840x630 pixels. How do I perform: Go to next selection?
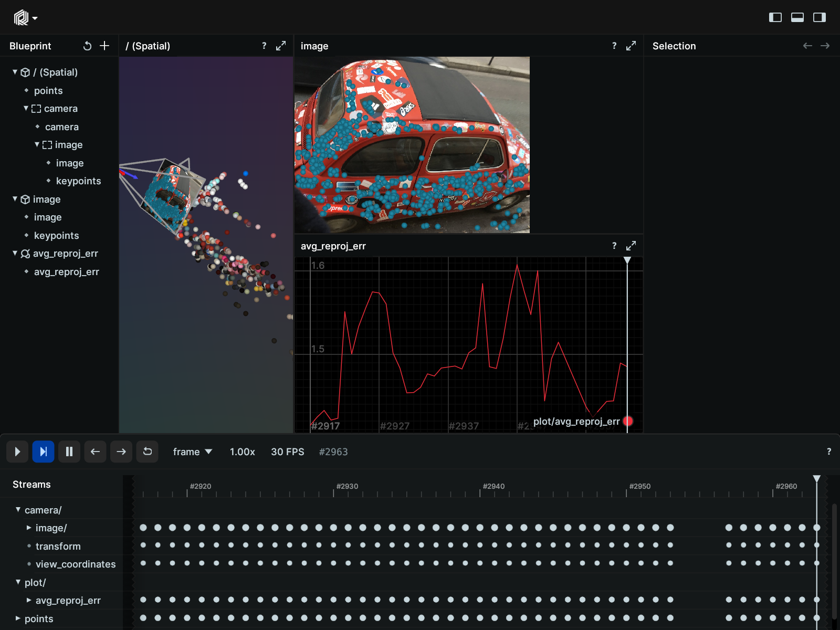(x=825, y=46)
